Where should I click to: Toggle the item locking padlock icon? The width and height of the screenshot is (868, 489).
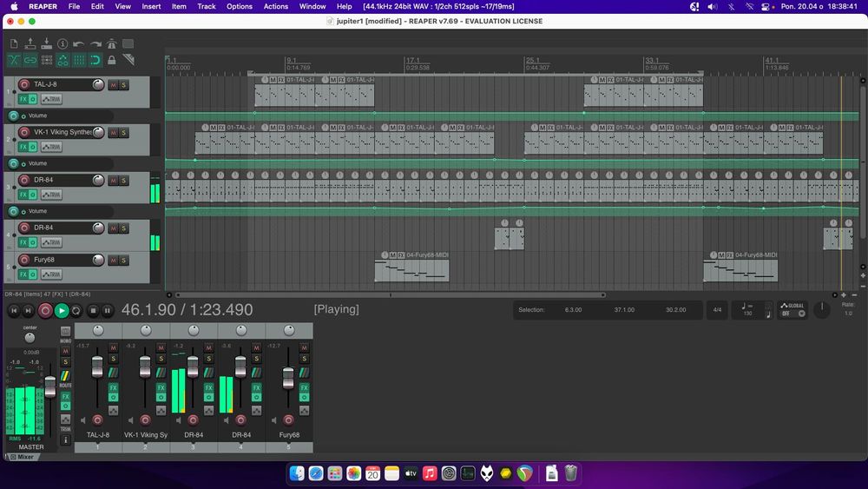[111, 60]
